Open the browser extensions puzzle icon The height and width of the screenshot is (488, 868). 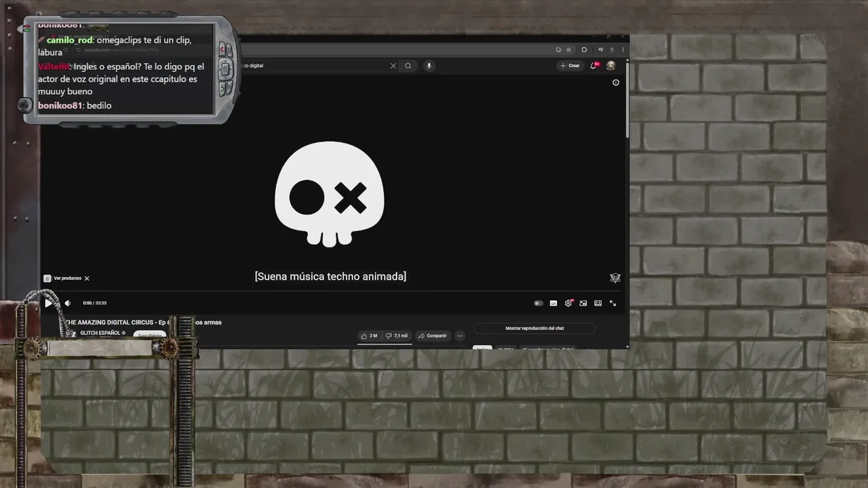[x=584, y=49]
